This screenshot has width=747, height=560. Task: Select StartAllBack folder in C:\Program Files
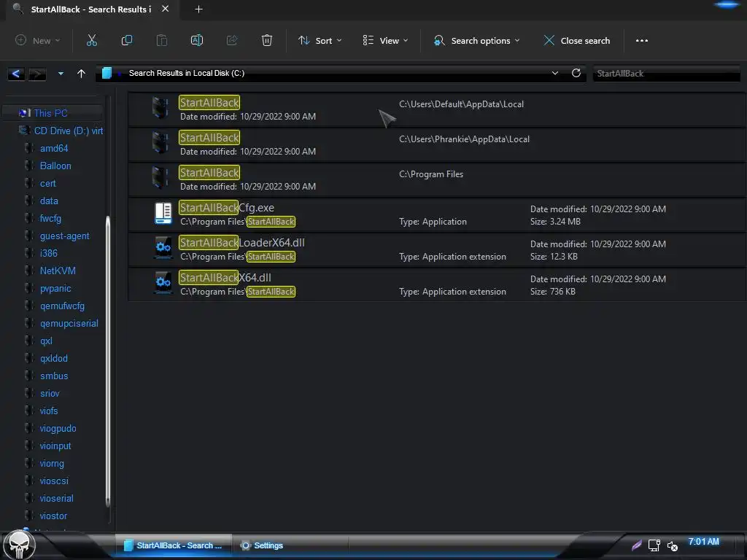point(436,179)
